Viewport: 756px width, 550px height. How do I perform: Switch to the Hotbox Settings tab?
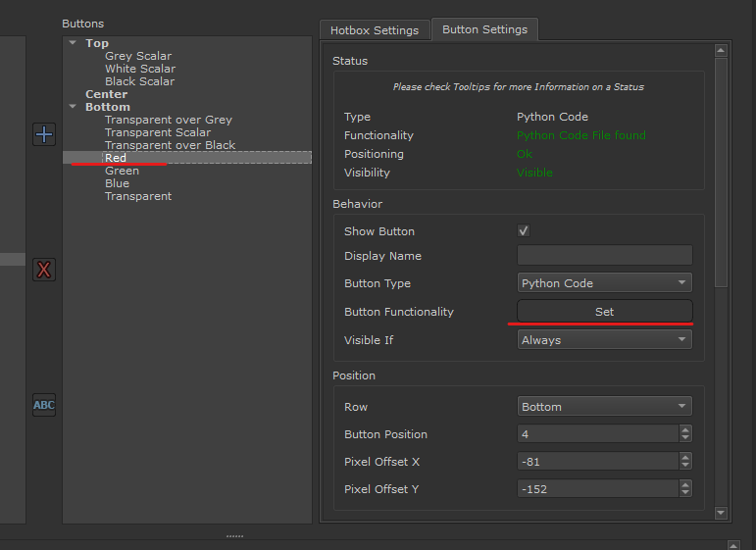point(375,30)
